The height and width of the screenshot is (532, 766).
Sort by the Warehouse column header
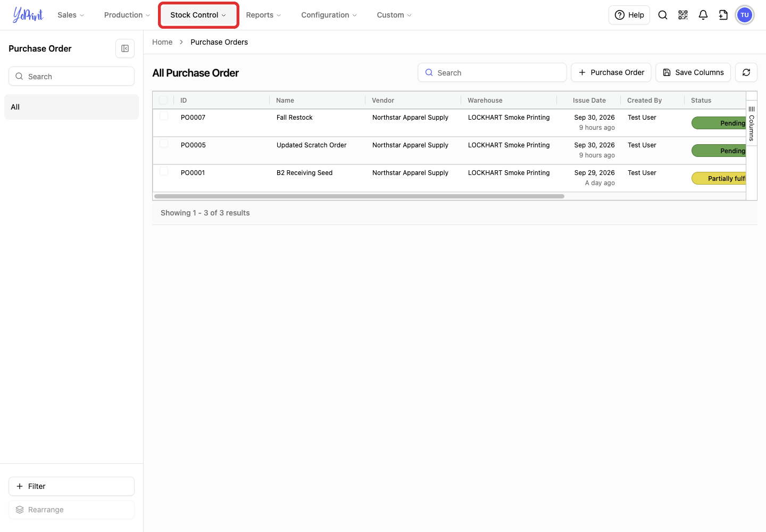click(485, 100)
